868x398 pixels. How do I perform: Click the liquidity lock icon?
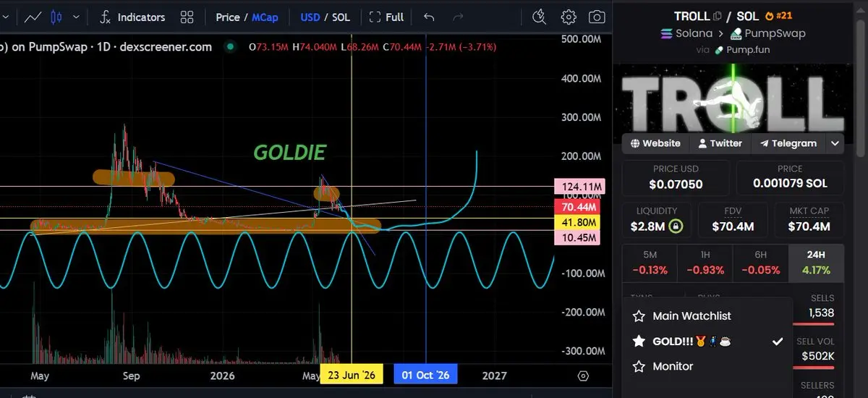click(x=675, y=226)
